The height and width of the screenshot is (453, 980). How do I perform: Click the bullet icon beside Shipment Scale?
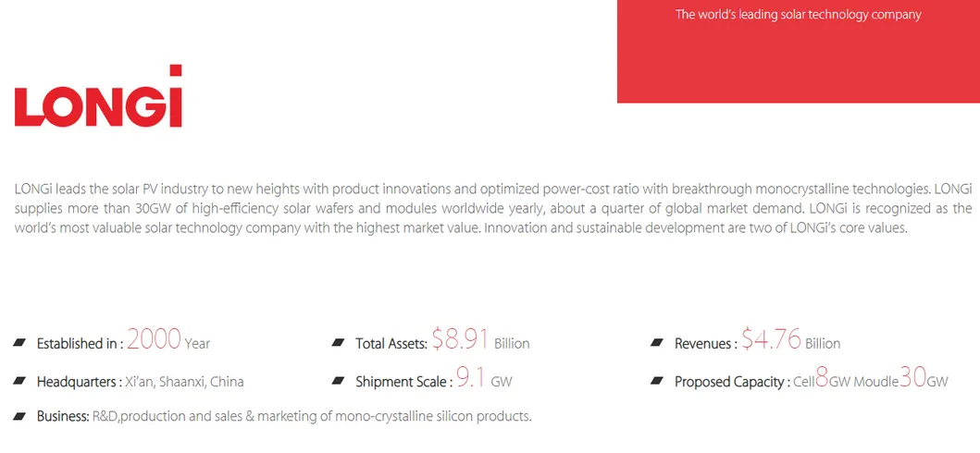pos(338,381)
